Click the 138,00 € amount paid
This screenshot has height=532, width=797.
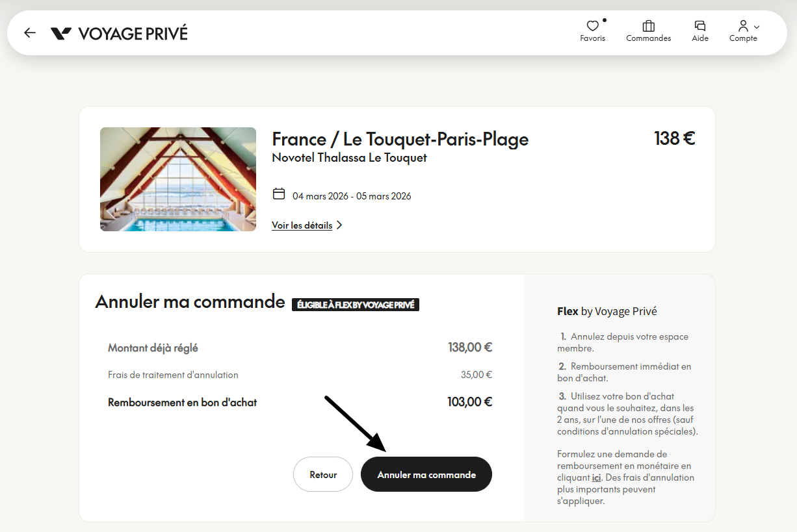click(x=470, y=348)
